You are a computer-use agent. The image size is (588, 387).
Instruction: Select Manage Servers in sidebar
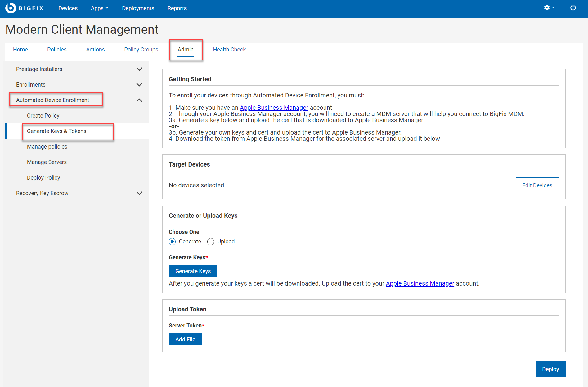47,162
